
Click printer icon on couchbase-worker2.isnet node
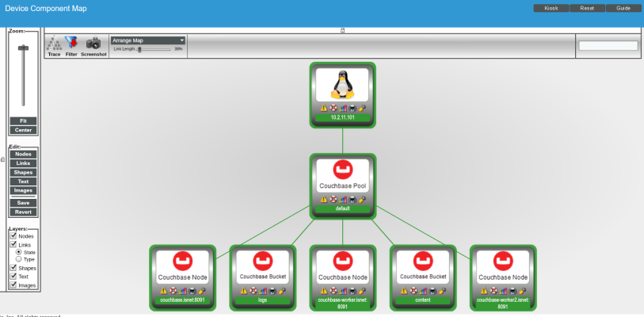point(513,291)
